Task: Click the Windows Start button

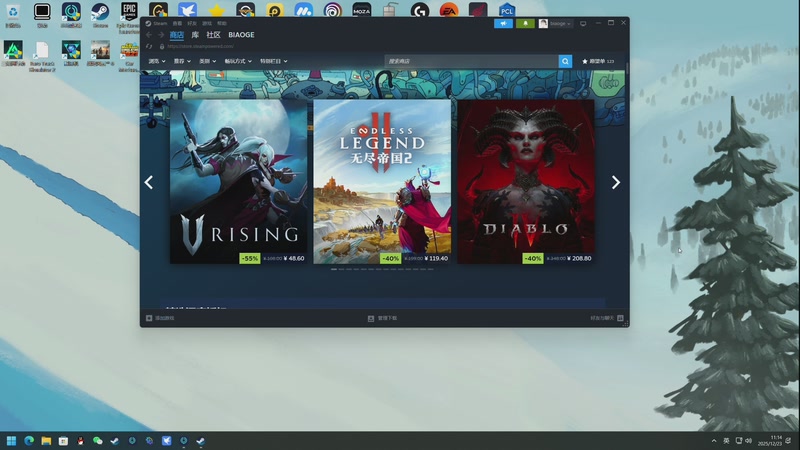Action: coord(11,441)
